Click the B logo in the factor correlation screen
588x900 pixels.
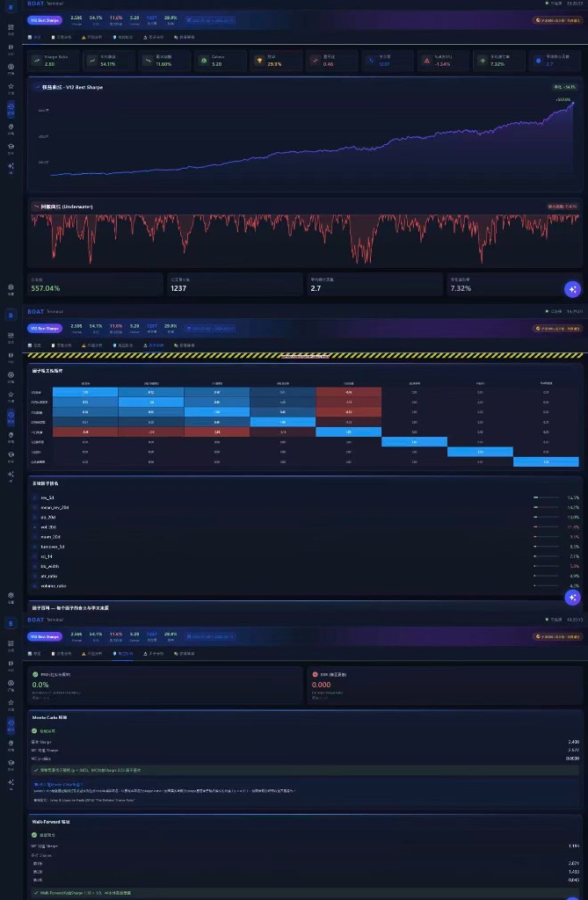click(11, 316)
